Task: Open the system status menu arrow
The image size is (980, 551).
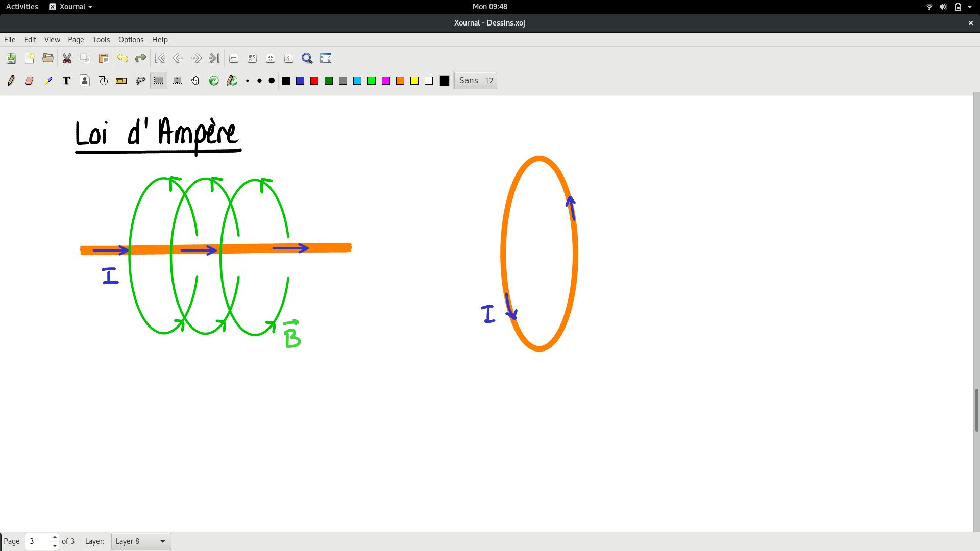Action: point(970,7)
